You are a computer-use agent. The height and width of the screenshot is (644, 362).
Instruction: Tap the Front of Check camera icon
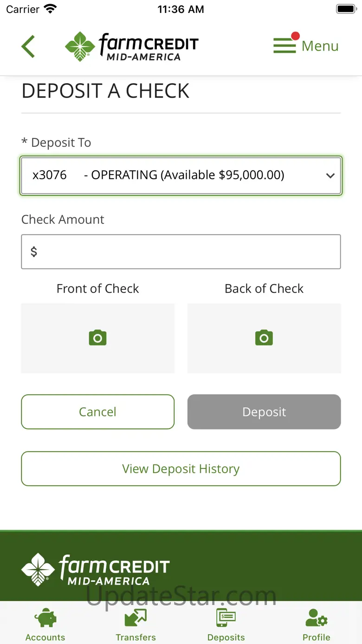click(x=97, y=338)
